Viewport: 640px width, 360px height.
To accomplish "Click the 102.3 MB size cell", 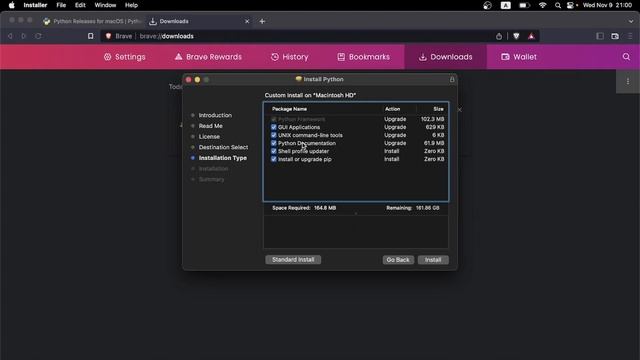I will click(432, 119).
